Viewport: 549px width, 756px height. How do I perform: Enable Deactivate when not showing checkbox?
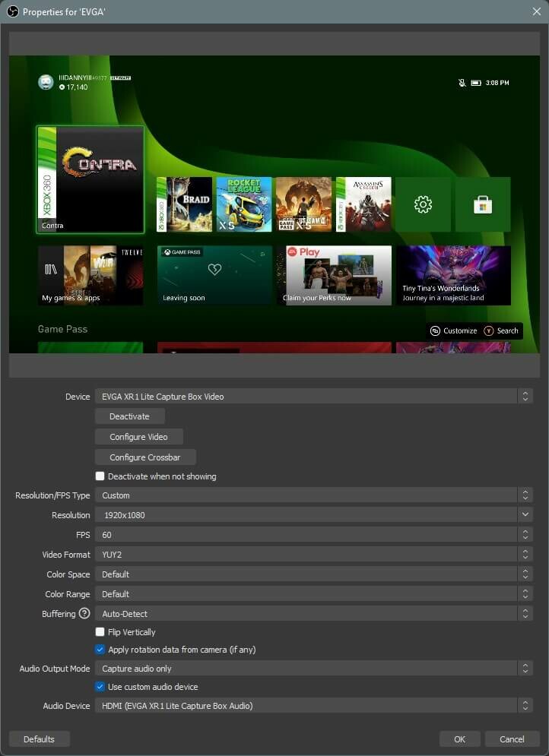[x=100, y=476]
